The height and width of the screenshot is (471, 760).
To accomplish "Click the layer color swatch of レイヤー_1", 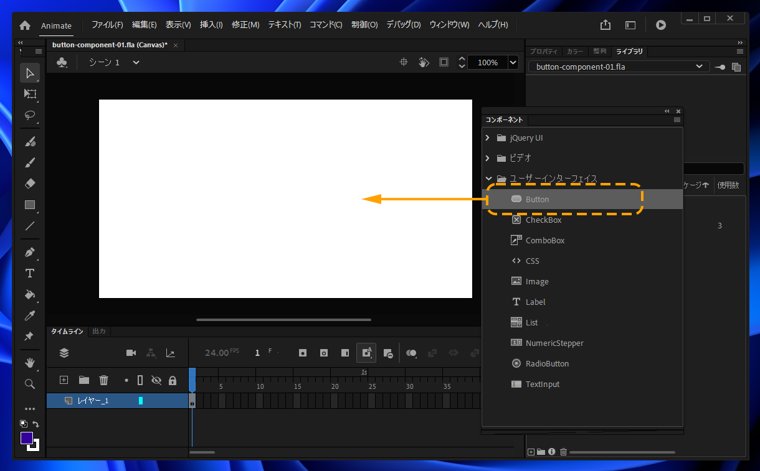I will [141, 401].
